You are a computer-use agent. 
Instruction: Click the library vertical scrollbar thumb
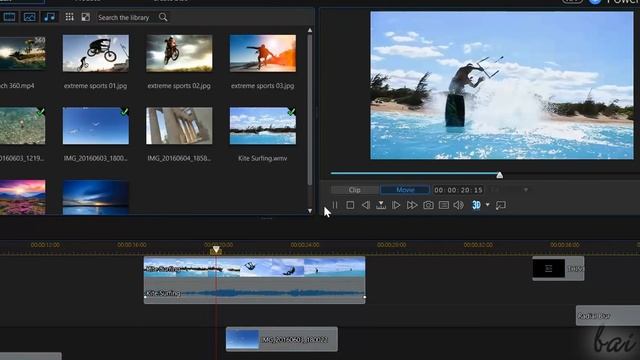pos(310,109)
